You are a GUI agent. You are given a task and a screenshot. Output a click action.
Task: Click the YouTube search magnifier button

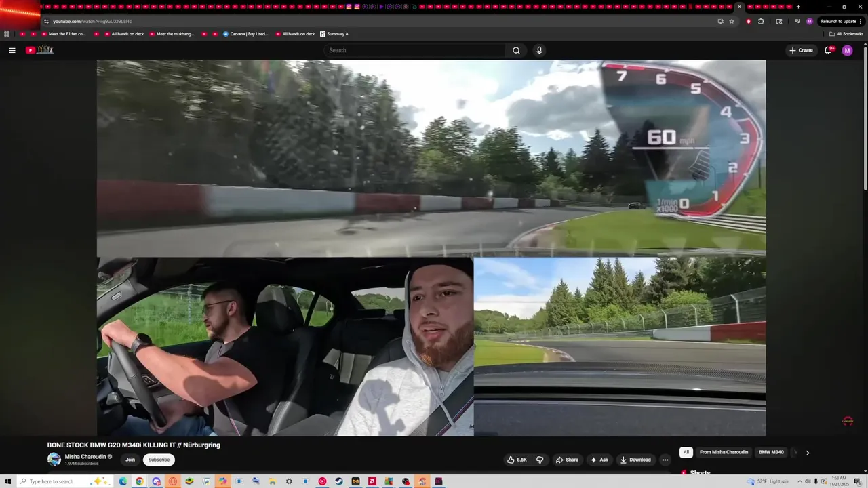516,50
